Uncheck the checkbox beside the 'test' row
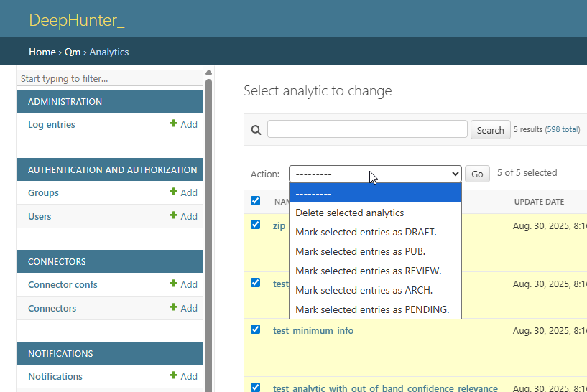587x392 pixels. click(255, 283)
